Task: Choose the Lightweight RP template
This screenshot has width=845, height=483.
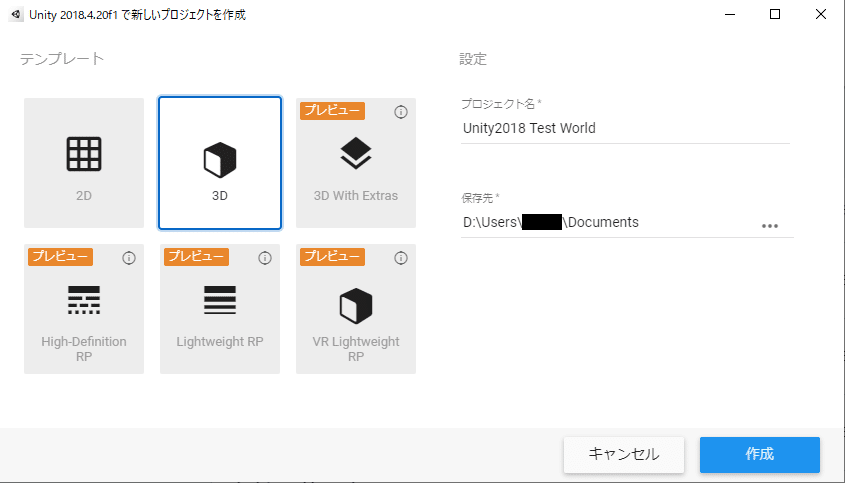Action: [x=220, y=309]
